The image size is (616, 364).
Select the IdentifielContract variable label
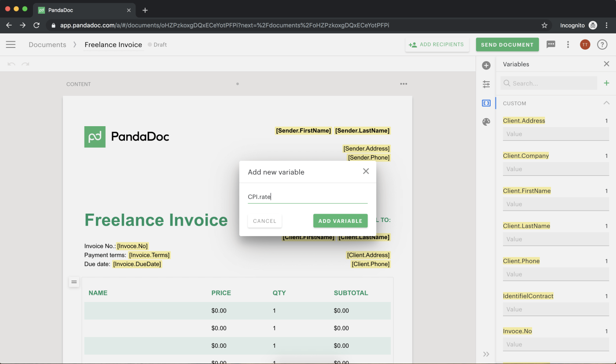pyautogui.click(x=528, y=296)
